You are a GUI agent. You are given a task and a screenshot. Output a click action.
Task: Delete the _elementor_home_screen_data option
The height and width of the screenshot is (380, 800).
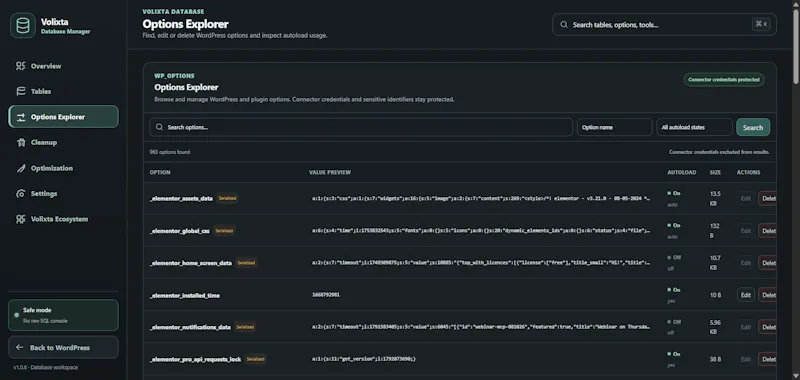(x=767, y=263)
